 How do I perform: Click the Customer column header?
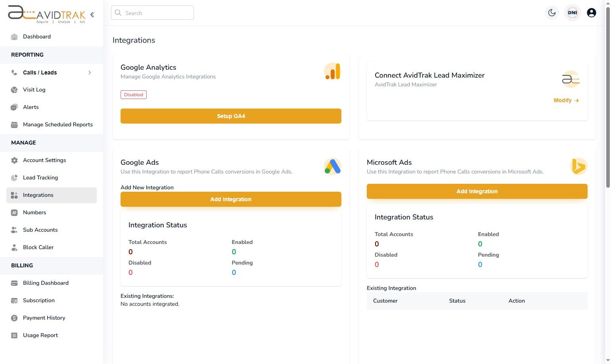click(x=385, y=301)
